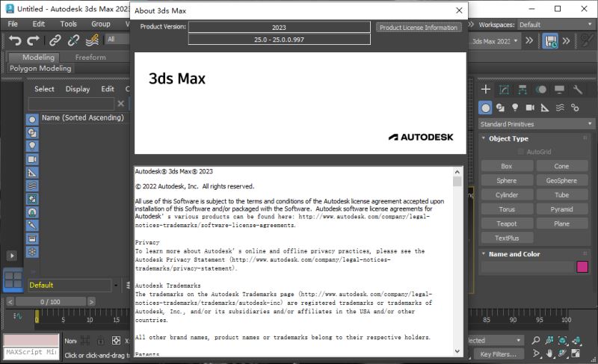Screen dimensions: 598x364
Task: Select the Cameras category icon
Action: [530, 108]
